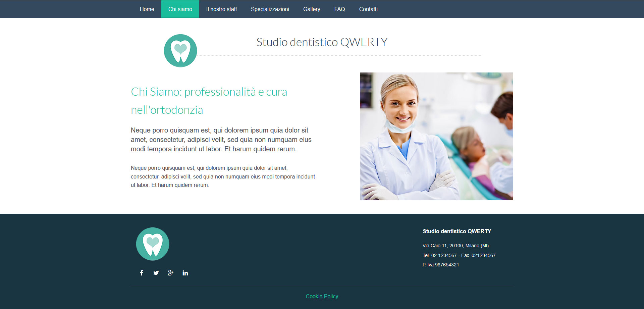Open the Cookie Policy link
644x309 pixels.
click(322, 296)
